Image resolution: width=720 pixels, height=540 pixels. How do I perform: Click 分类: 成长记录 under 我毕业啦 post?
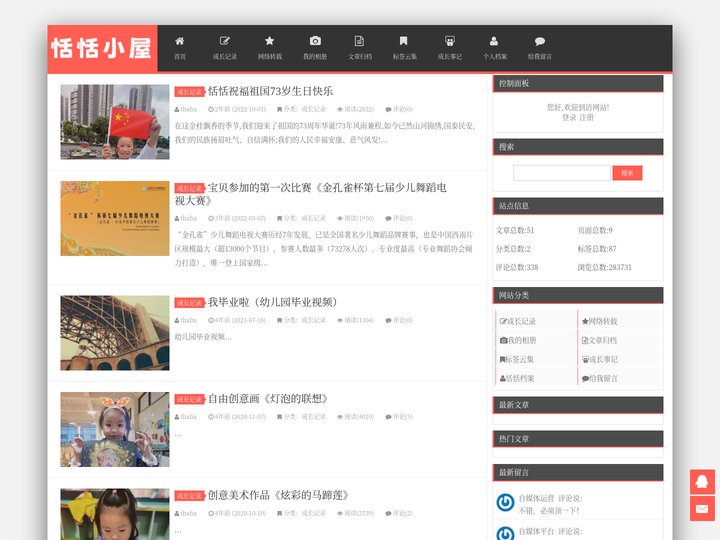point(301,320)
